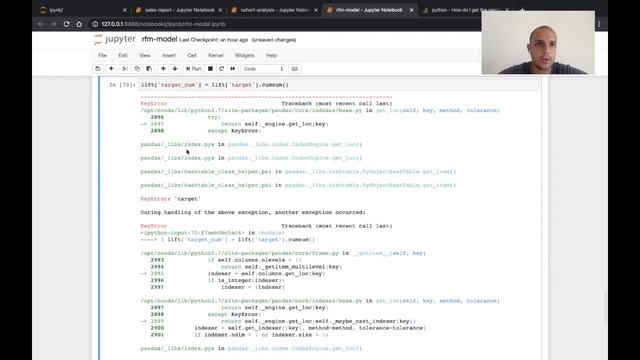
Task: Open the Widgets menu
Action: [244, 56]
